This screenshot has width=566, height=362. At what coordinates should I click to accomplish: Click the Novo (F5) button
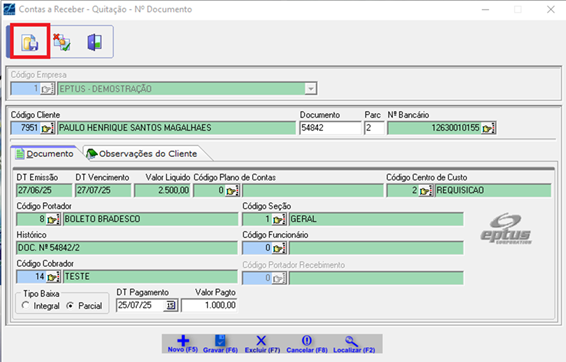click(183, 344)
